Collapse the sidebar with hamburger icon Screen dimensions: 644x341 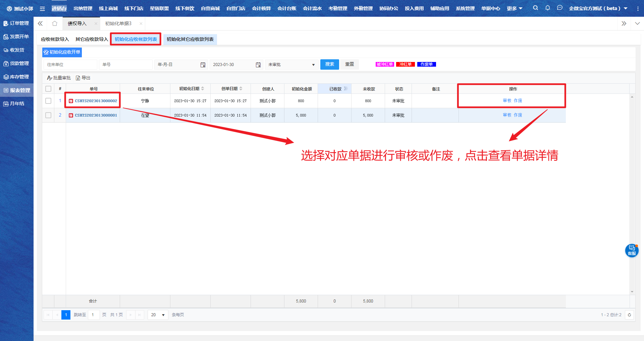pos(42,9)
